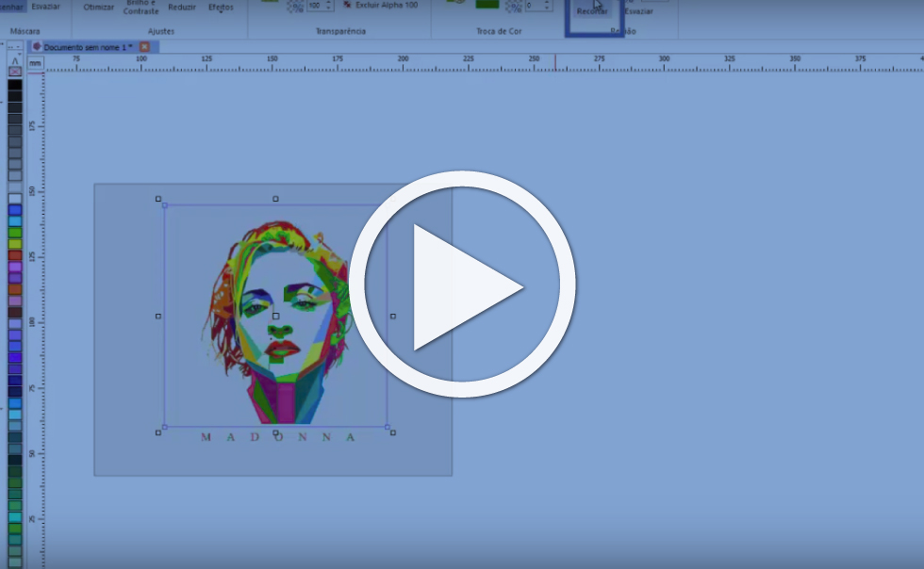Screen dimensions: 924x569
Task: Switch to Documento sem nome 1 tab
Action: [x=88, y=47]
